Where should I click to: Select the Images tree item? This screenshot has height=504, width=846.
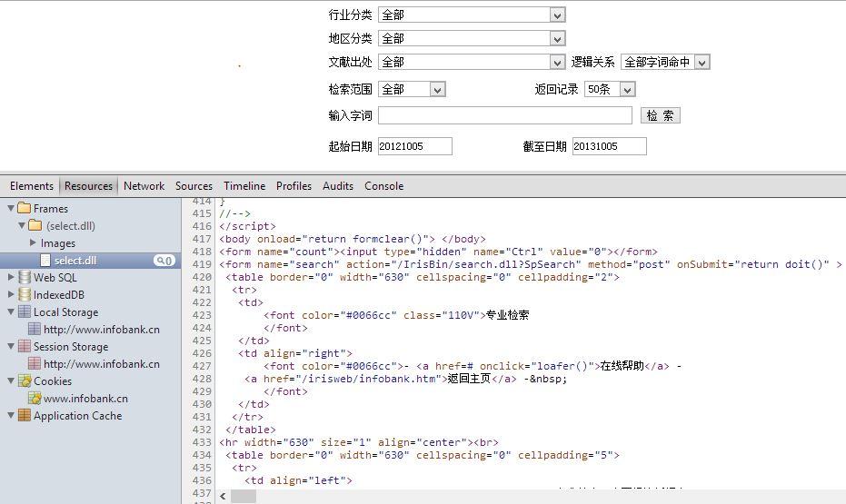pyautogui.click(x=58, y=243)
